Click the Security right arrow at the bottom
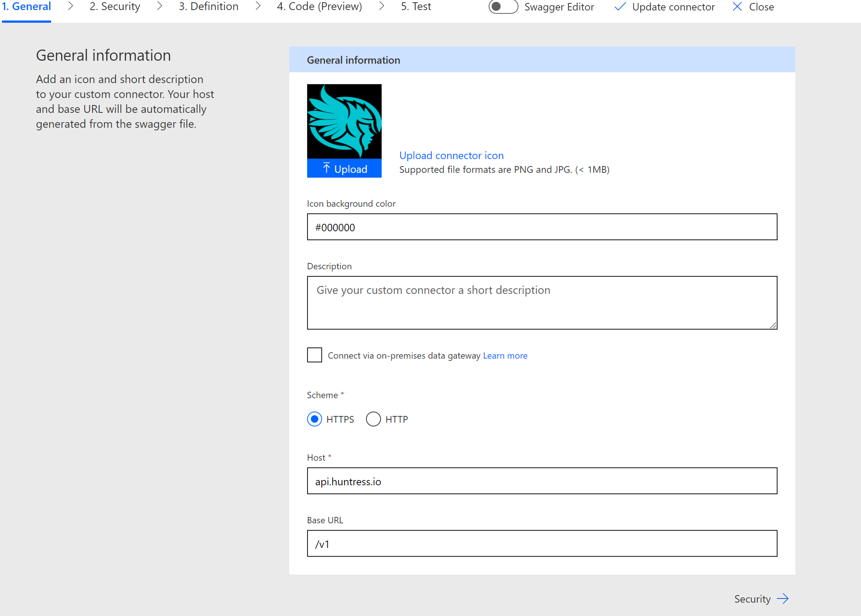 [x=782, y=598]
